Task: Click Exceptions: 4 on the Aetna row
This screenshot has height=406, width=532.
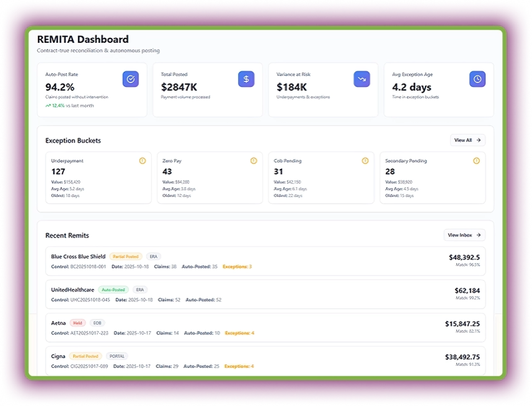Action: tap(238, 333)
